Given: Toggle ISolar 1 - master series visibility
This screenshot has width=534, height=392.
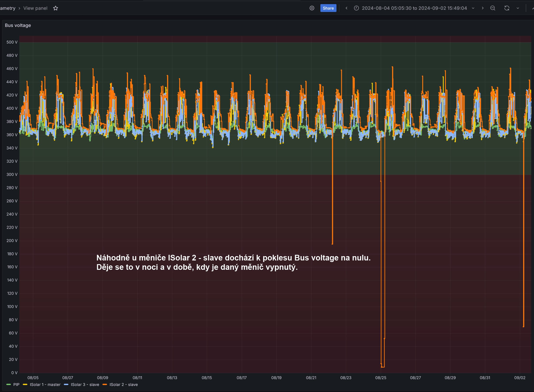Looking at the screenshot, I should [x=45, y=385].
